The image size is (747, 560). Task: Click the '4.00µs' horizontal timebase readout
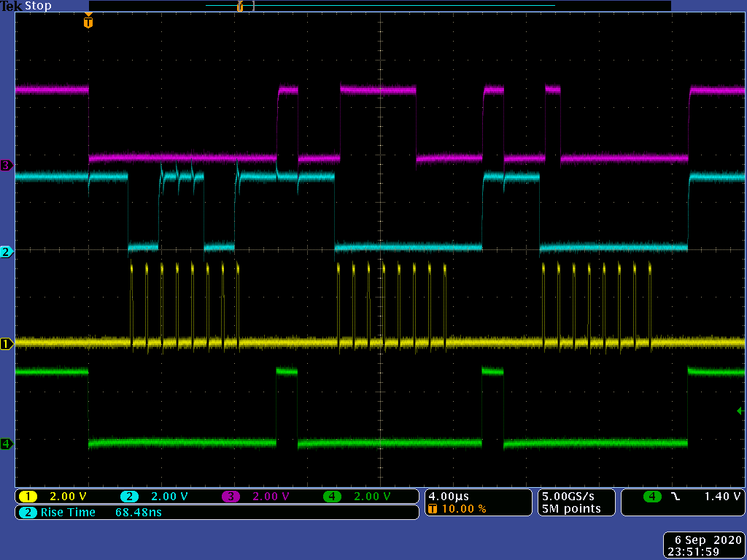click(x=449, y=497)
